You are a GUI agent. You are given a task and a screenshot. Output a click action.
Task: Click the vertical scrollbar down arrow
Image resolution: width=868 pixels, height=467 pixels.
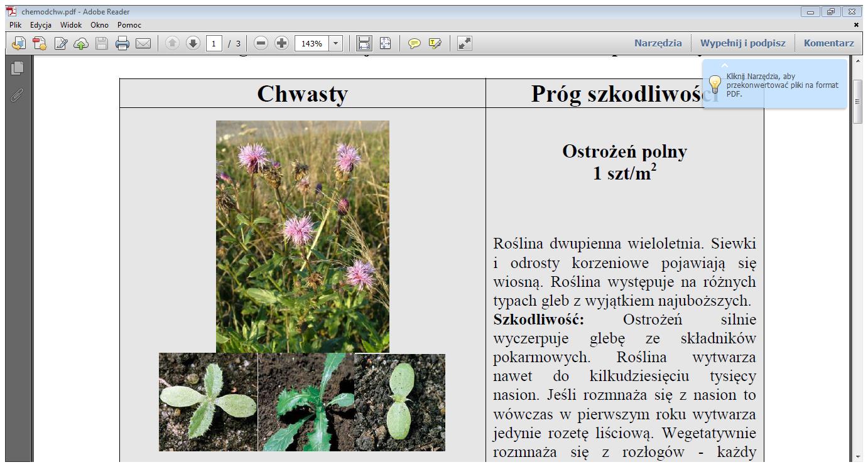(858, 457)
